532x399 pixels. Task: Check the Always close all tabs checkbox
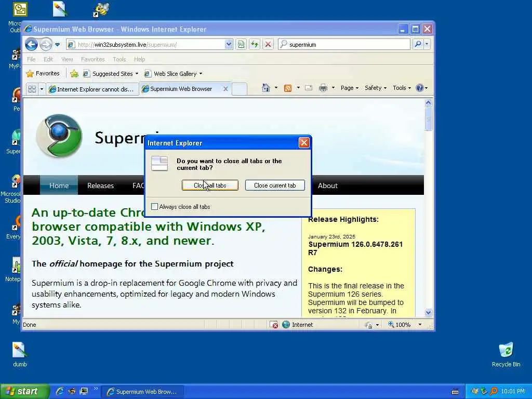click(x=154, y=206)
